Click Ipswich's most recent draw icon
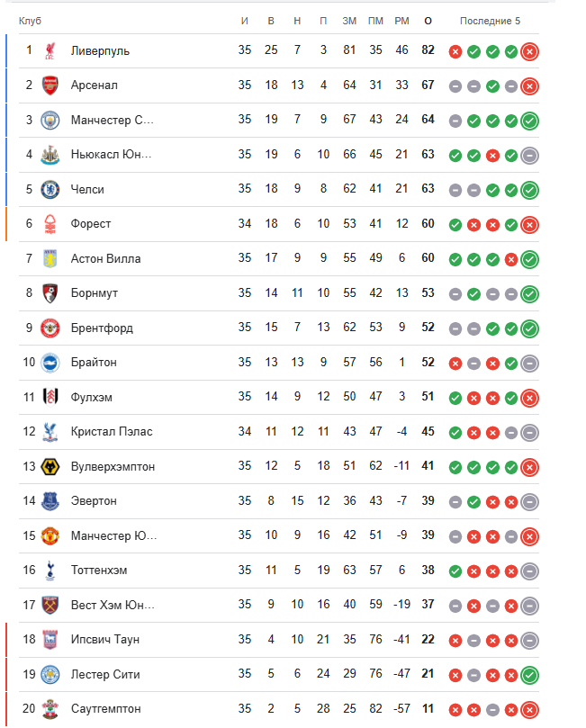586x728 pixels. pos(530,640)
